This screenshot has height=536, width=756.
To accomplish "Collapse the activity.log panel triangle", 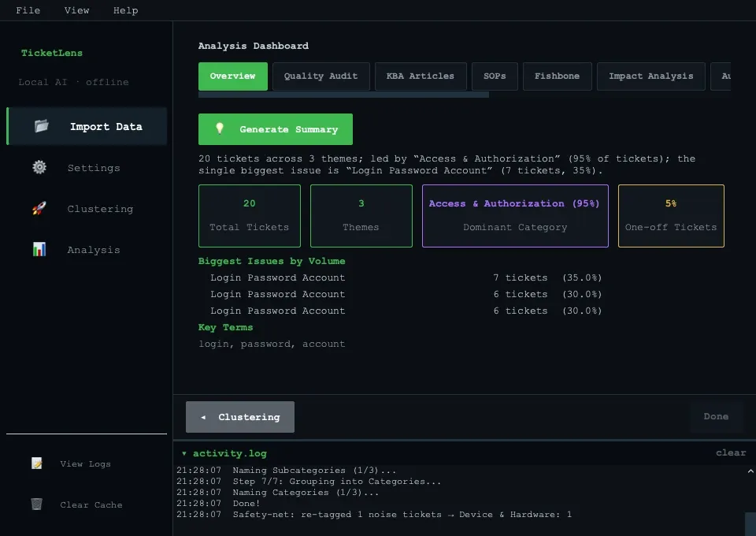I will [183, 453].
